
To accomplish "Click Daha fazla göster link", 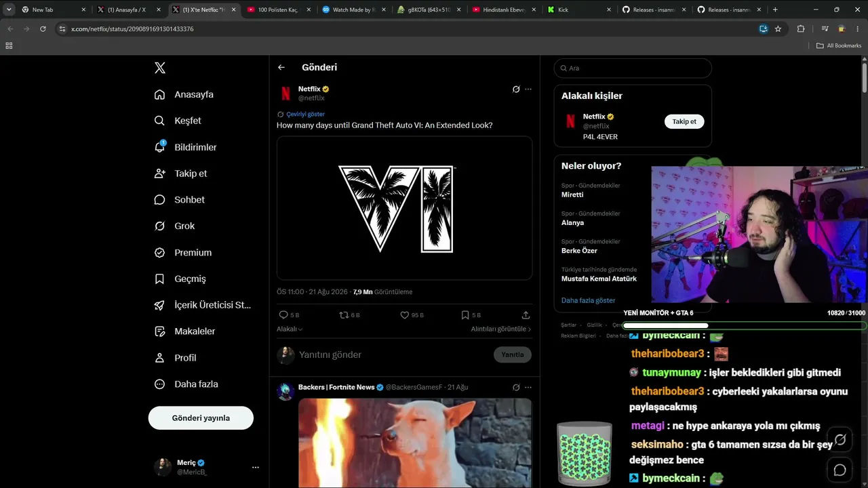I will 589,300.
